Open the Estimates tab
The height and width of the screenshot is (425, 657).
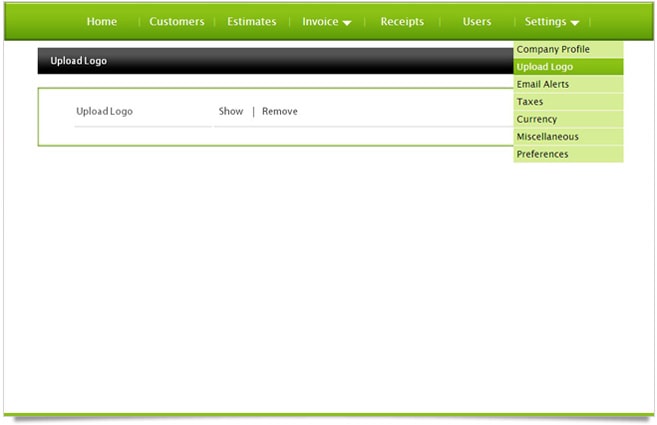click(252, 21)
